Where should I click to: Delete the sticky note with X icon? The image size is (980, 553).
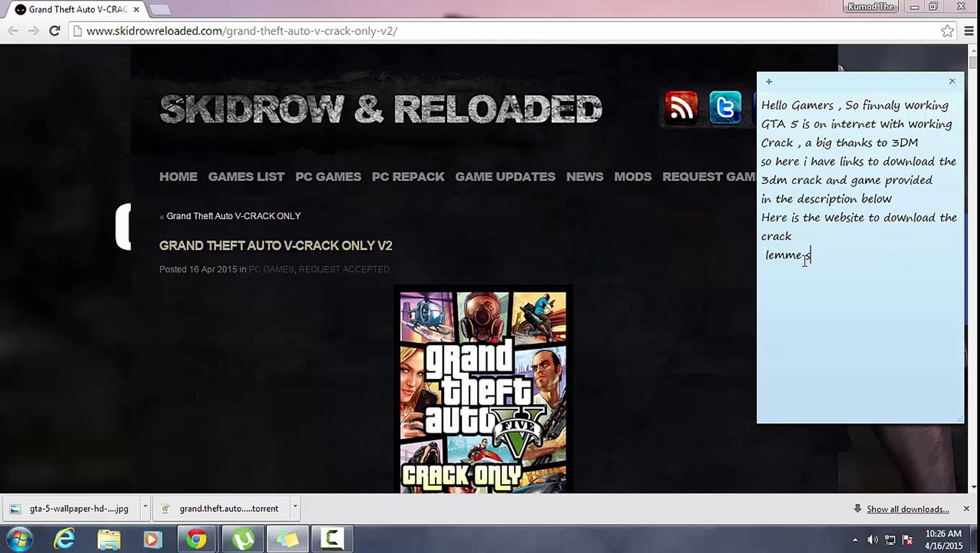[952, 81]
